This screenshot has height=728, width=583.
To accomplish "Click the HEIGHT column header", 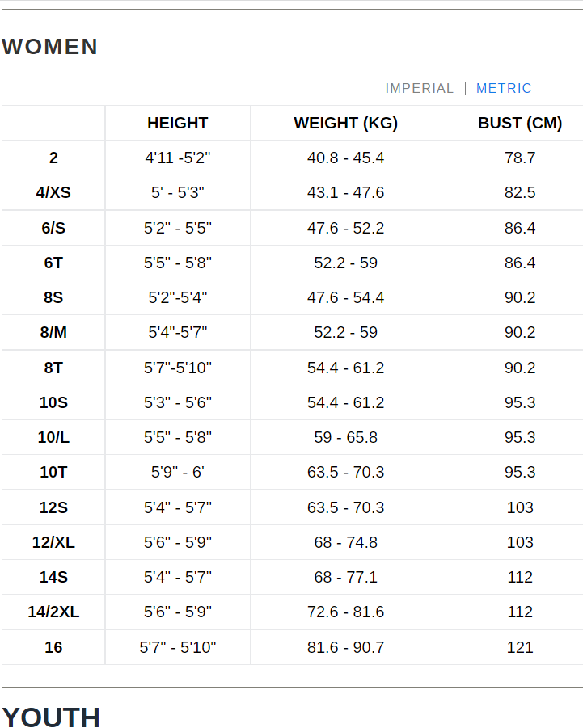I will coord(177,123).
